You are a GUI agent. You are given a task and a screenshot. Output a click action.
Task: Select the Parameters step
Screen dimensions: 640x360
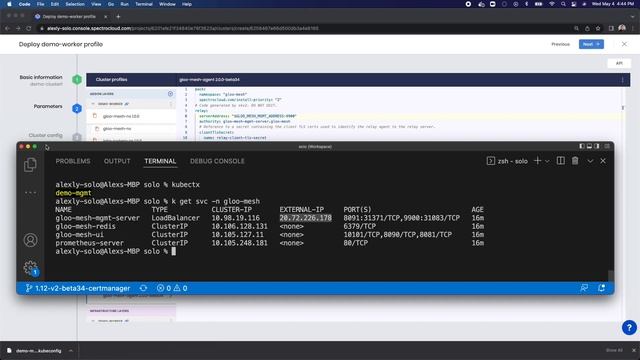(x=48, y=106)
